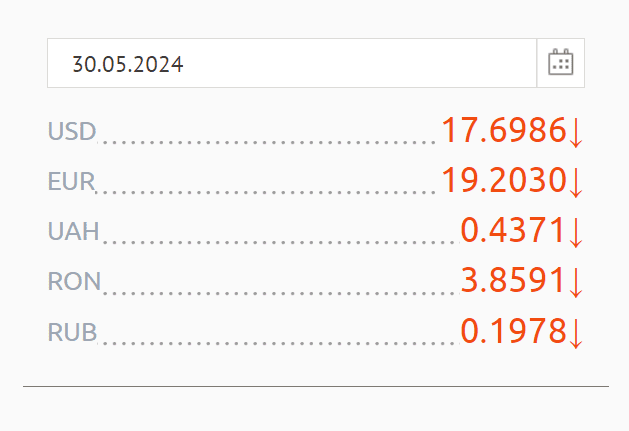Click the USD currency label
Screen dimensions: 629x431
[72, 131]
